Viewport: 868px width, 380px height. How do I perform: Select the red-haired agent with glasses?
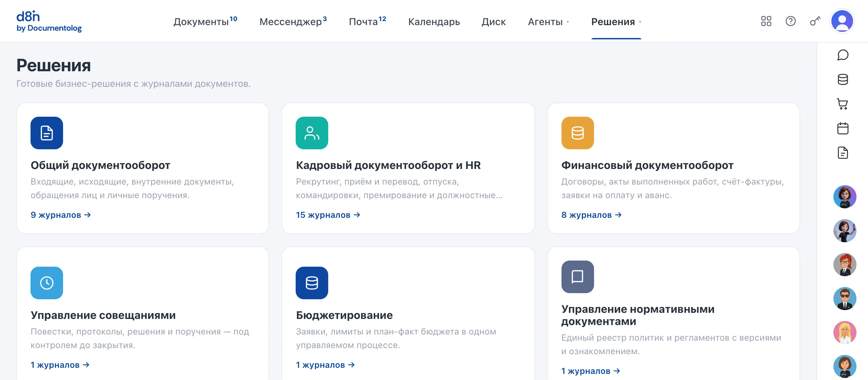845,265
